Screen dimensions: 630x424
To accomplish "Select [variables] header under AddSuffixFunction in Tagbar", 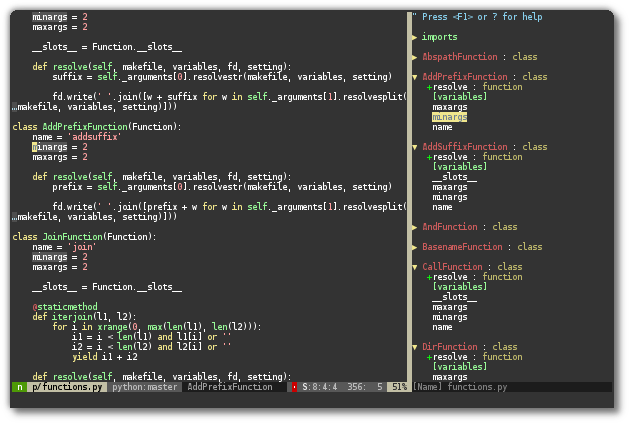I will pos(460,167).
